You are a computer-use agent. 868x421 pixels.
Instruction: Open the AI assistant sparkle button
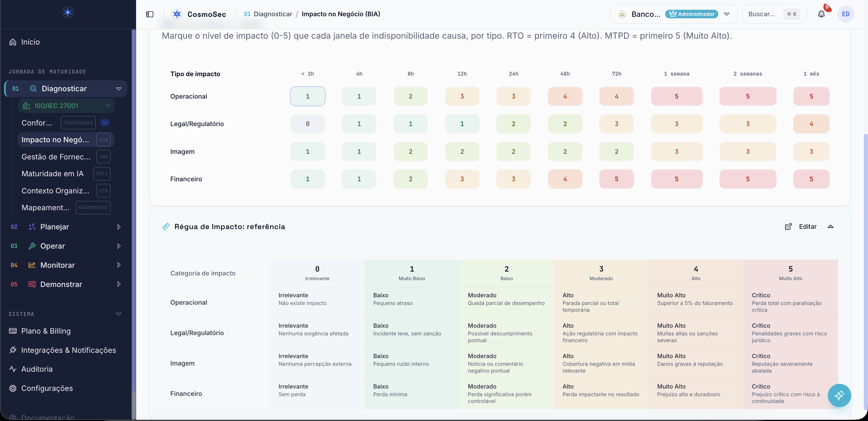[x=839, y=395]
